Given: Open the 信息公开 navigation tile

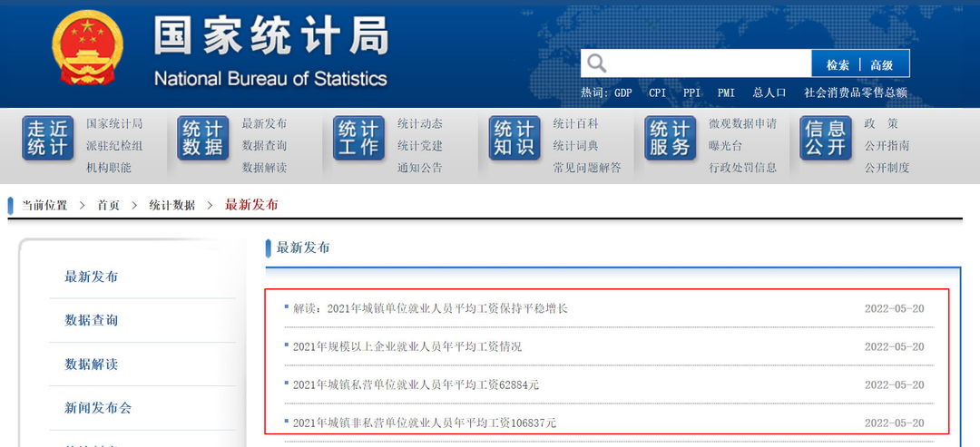Looking at the screenshot, I should (x=825, y=139).
